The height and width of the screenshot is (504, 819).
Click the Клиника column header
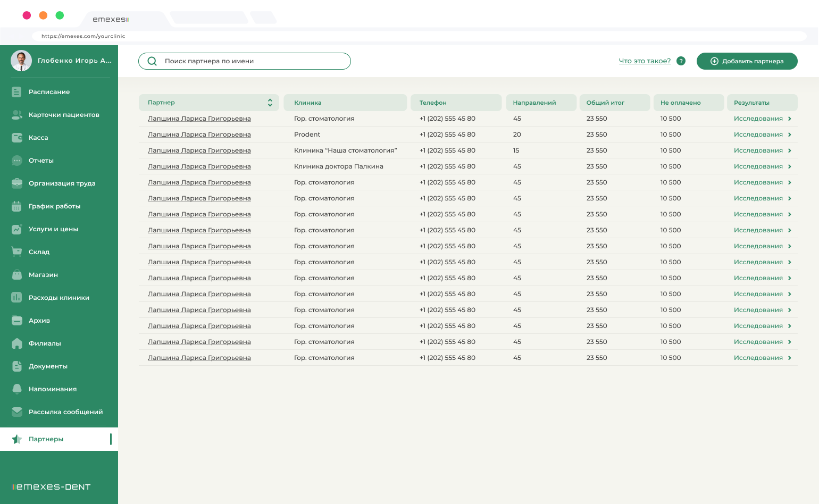pyautogui.click(x=345, y=103)
